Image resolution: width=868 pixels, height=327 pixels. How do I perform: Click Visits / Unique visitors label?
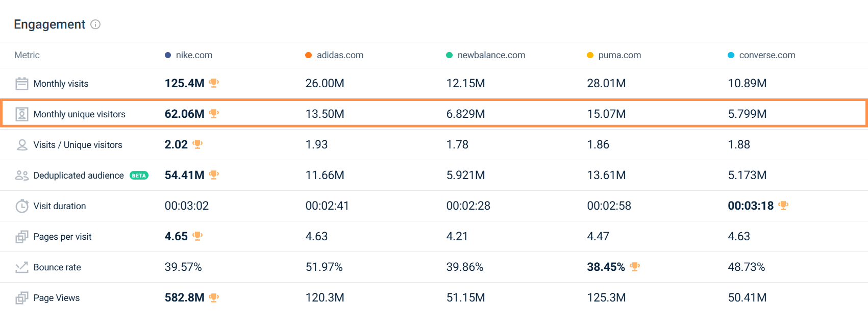78,145
